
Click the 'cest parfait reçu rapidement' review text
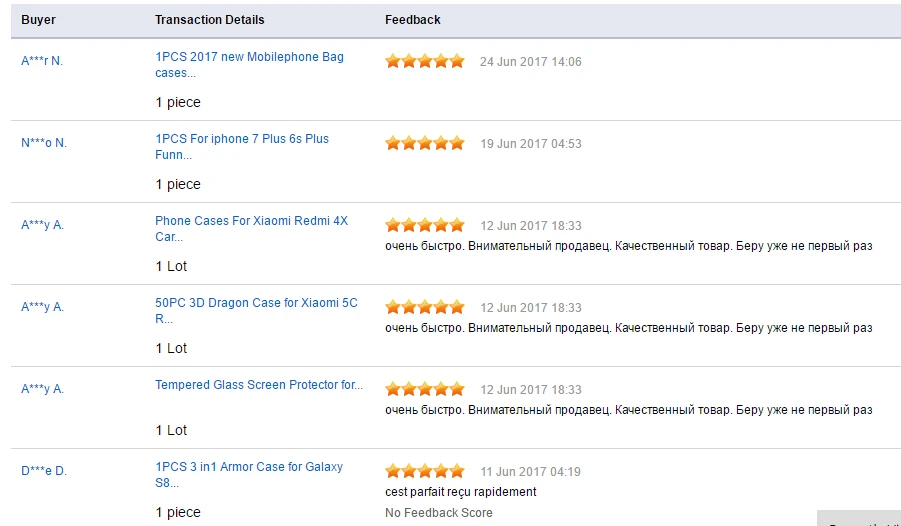point(461,492)
